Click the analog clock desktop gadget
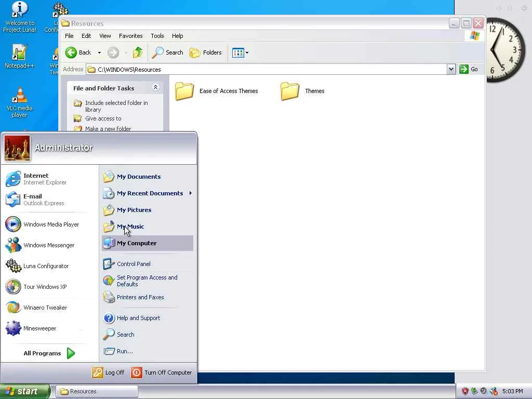Screen dimensions: 532x399 point(505,50)
